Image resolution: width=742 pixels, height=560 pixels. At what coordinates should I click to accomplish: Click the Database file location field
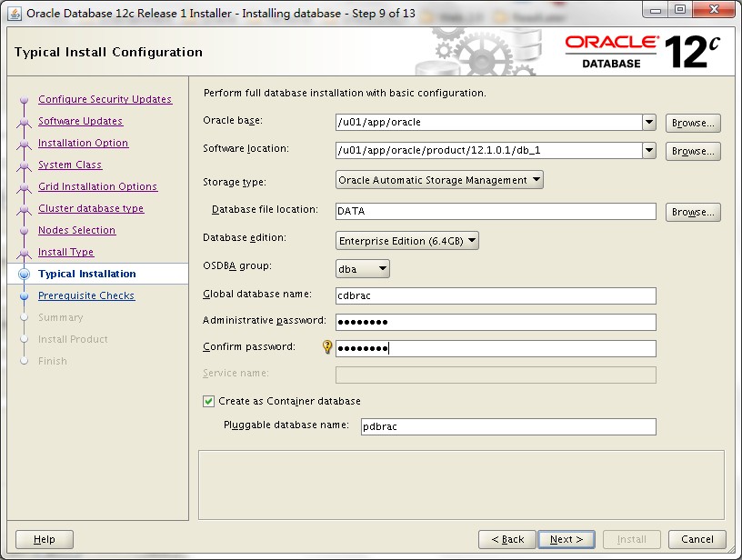[496, 211]
